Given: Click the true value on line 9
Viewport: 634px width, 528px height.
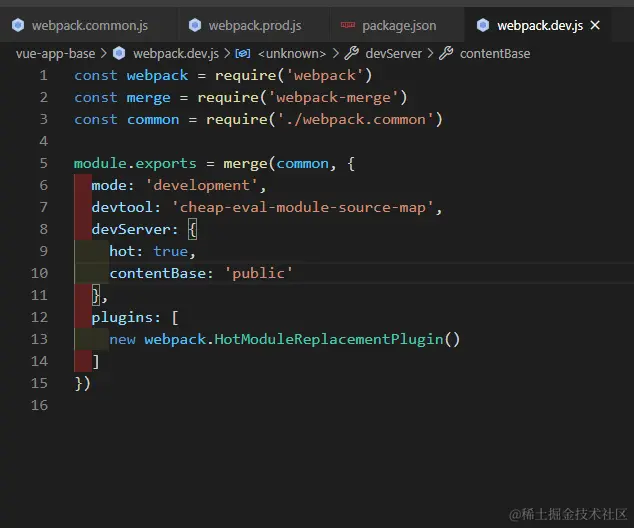Looking at the screenshot, I should click(170, 251).
